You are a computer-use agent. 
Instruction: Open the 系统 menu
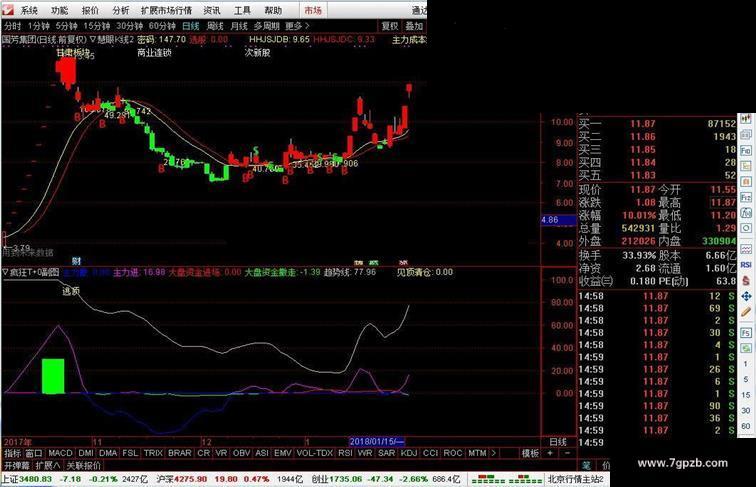click(x=29, y=10)
